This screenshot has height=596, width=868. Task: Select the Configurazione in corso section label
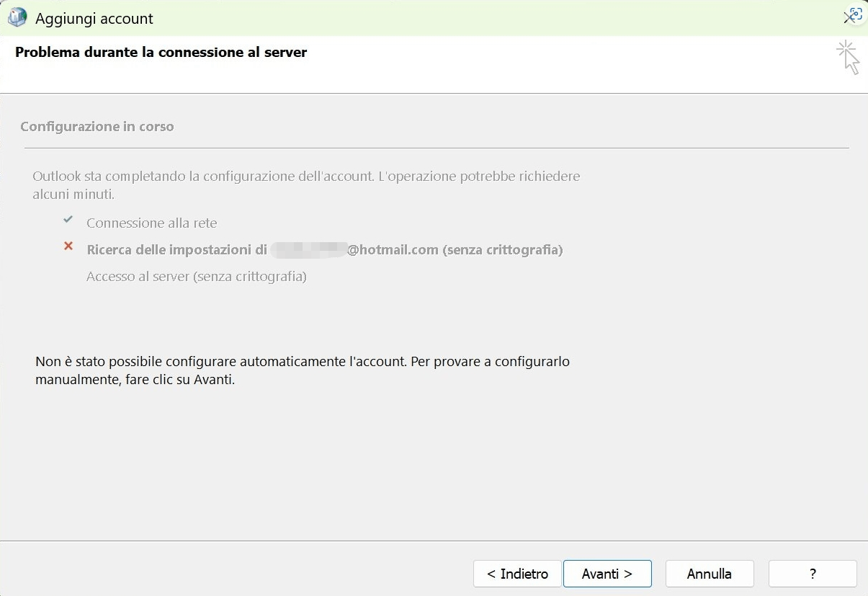[97, 126]
